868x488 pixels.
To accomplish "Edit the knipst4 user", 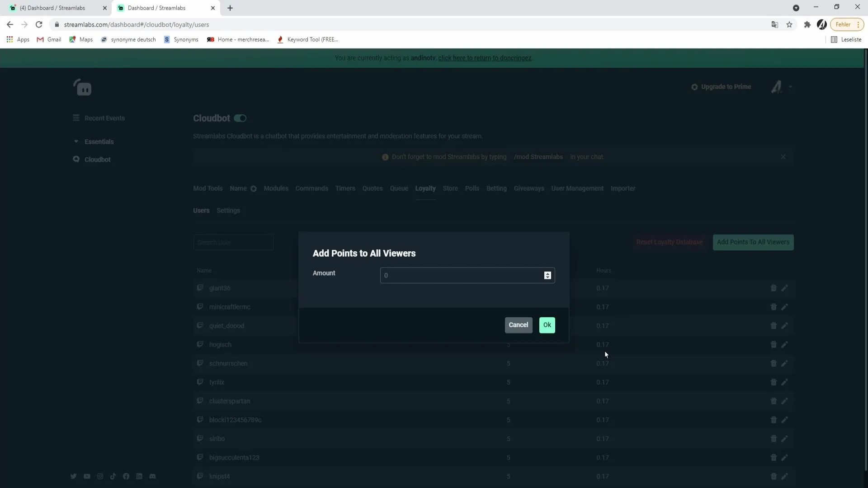I will [x=784, y=476].
